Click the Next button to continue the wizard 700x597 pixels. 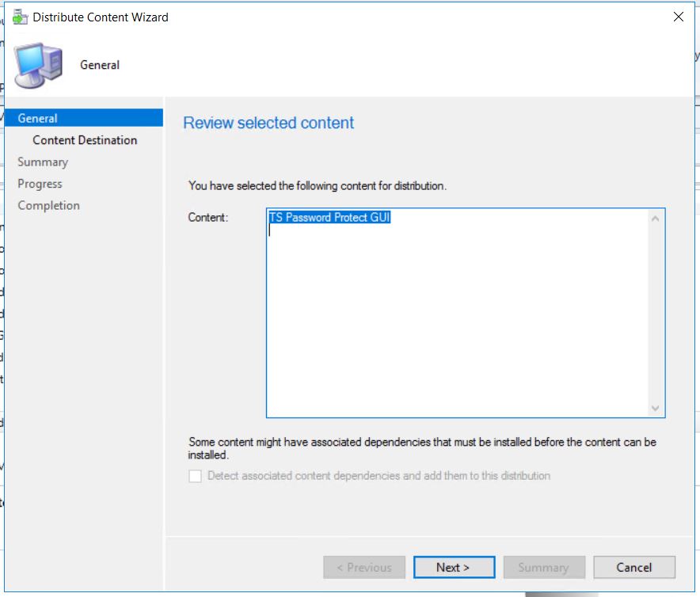click(454, 567)
